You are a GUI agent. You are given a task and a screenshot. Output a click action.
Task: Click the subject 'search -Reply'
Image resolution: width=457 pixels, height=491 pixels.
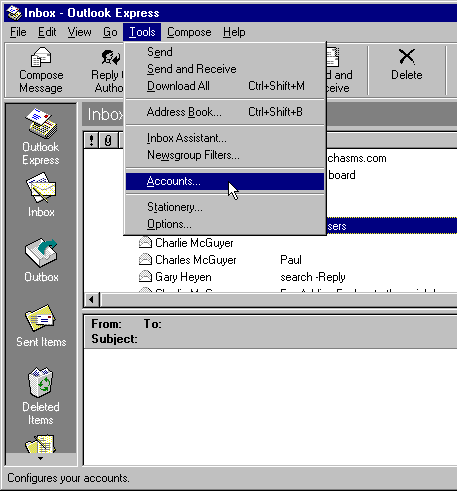tap(313, 277)
